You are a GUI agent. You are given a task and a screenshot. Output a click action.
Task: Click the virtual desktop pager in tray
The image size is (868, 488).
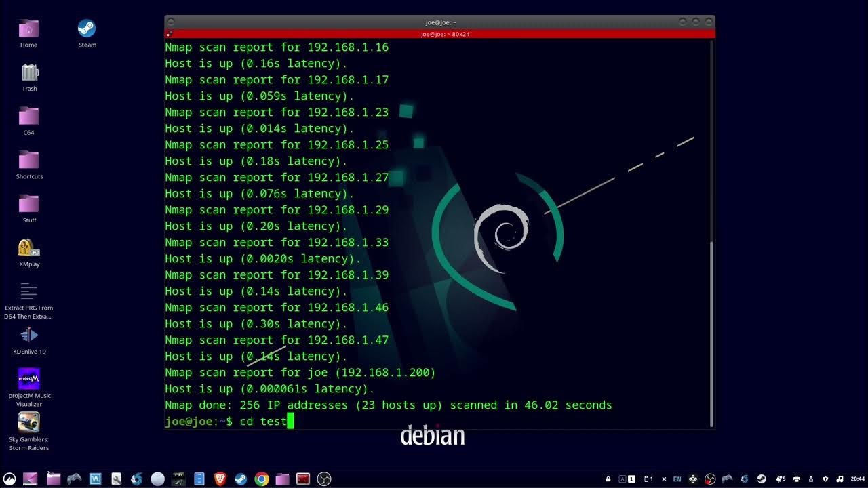627,479
